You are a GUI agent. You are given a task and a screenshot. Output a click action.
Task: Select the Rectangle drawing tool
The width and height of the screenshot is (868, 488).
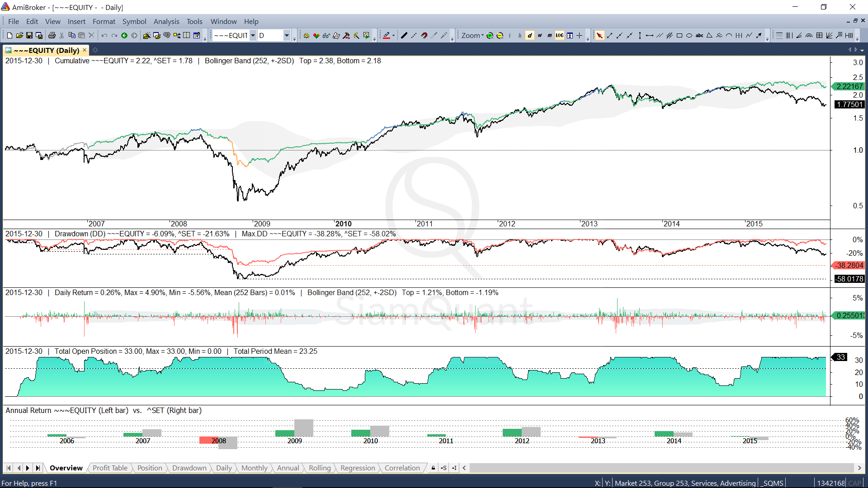point(679,36)
